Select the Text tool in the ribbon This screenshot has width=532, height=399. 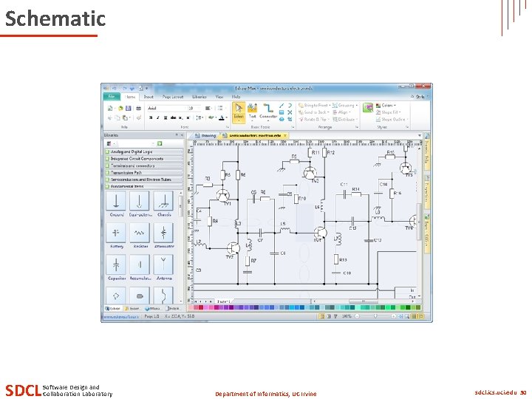[252, 112]
